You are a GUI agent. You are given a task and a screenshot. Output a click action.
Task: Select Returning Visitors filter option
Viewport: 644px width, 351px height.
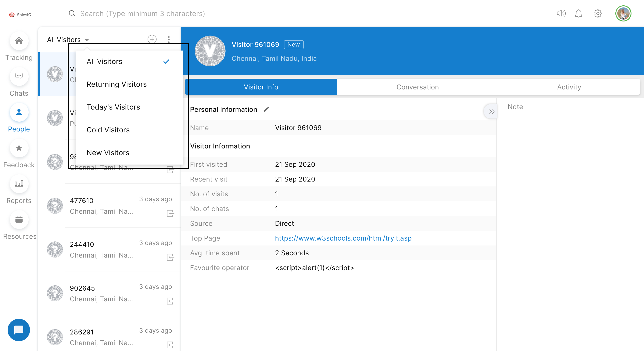117,84
